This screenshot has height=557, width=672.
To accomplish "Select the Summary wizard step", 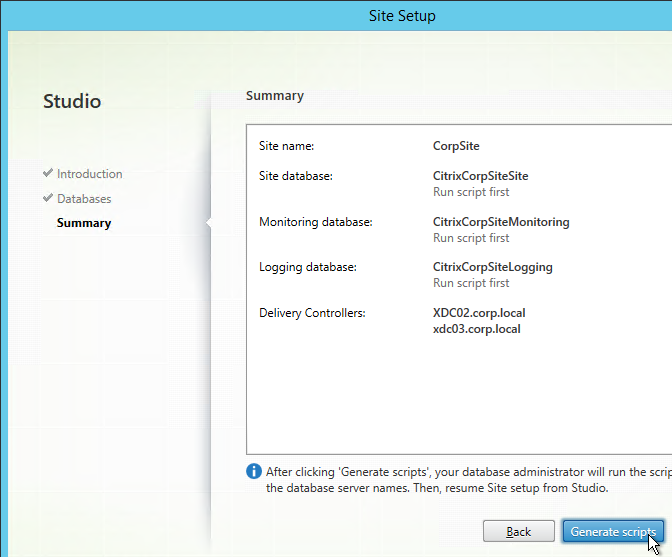I will click(x=84, y=223).
